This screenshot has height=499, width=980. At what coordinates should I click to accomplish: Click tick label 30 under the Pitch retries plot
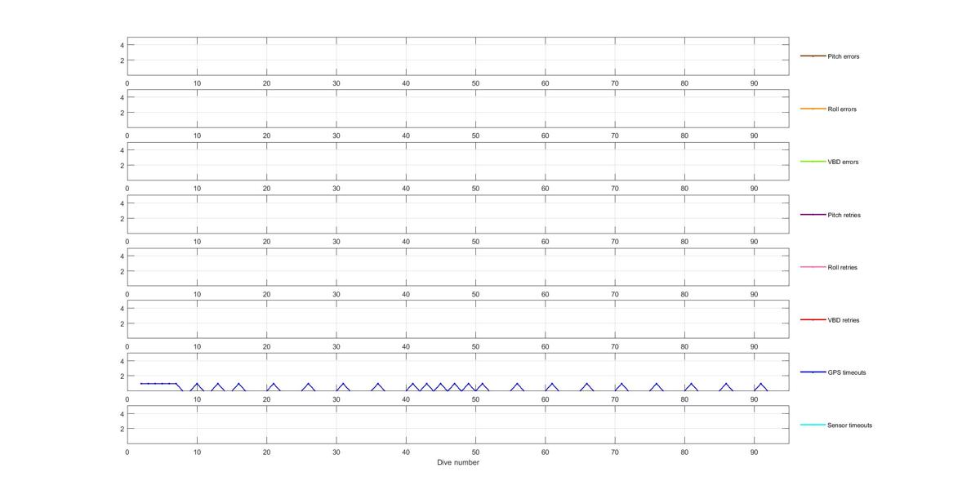click(336, 242)
